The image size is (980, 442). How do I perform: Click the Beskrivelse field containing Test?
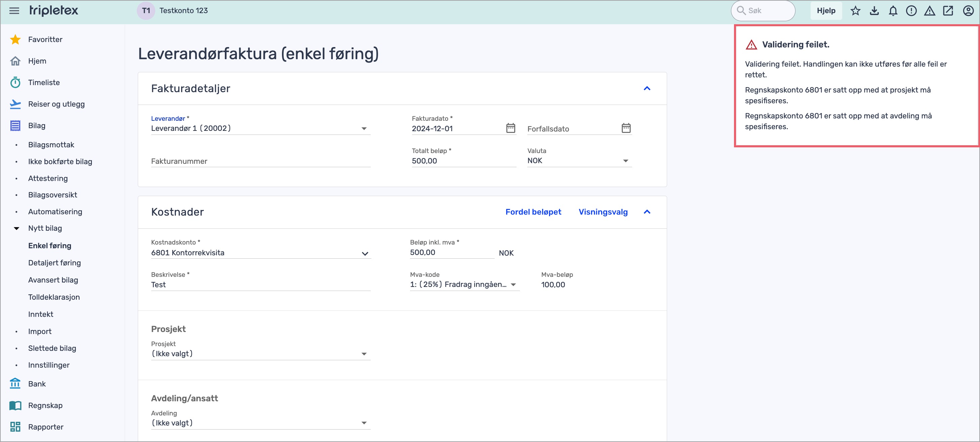tap(260, 285)
